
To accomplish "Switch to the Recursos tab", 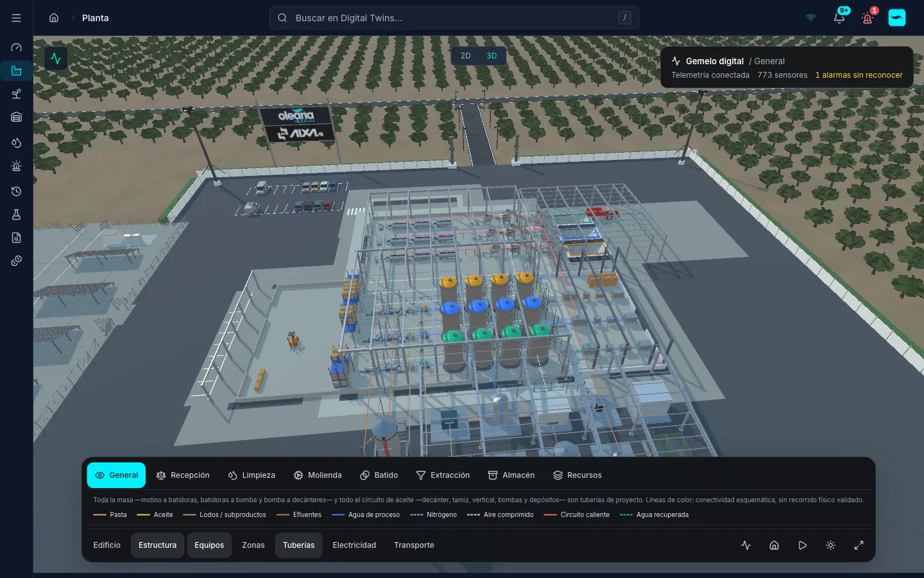I will pyautogui.click(x=577, y=475).
